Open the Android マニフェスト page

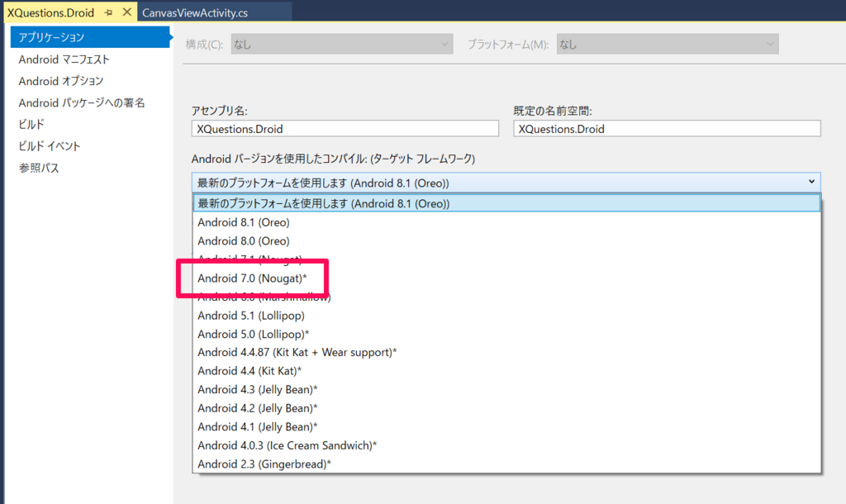(x=64, y=59)
